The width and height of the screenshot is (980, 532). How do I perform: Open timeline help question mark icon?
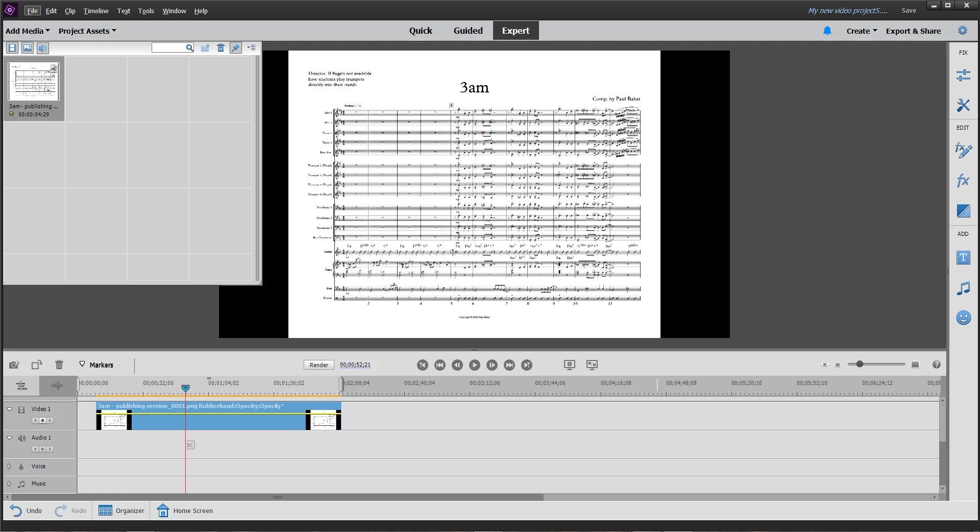click(x=936, y=365)
